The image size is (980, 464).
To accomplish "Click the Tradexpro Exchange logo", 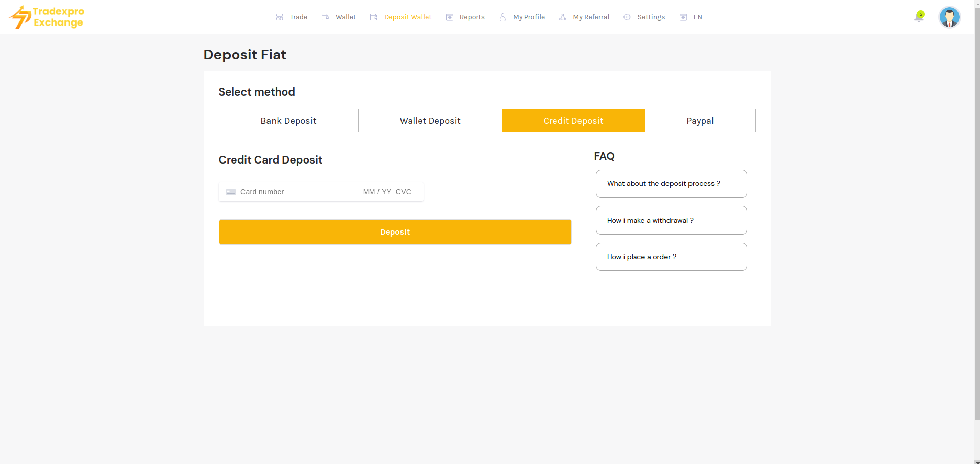I will pos(47,17).
